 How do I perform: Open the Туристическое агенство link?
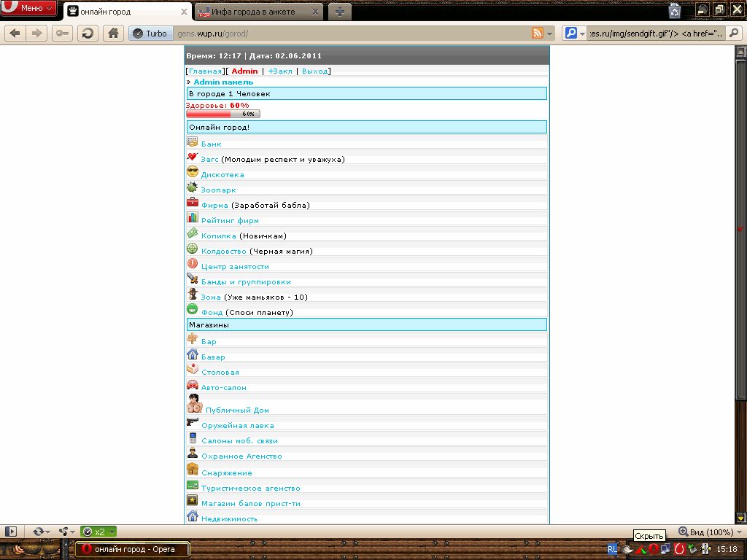[x=251, y=488]
